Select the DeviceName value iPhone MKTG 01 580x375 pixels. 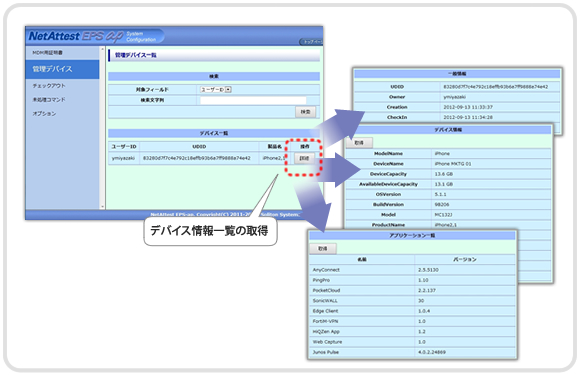point(453,164)
